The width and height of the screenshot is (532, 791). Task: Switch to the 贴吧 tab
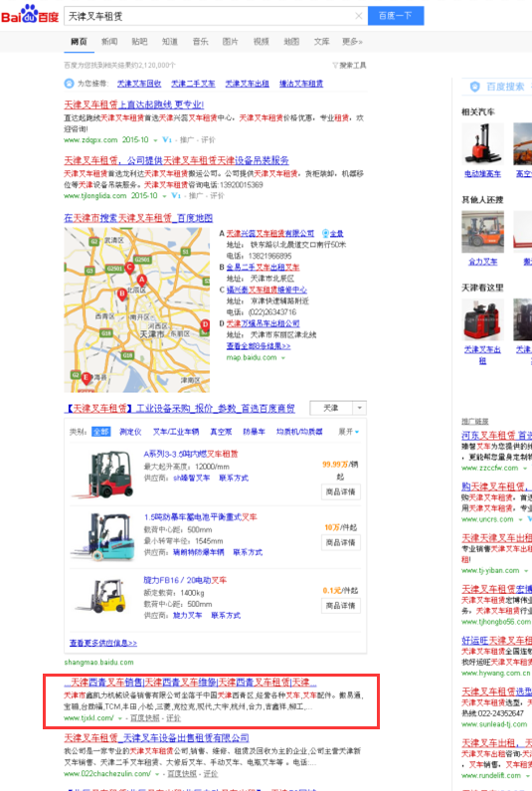tap(139, 42)
